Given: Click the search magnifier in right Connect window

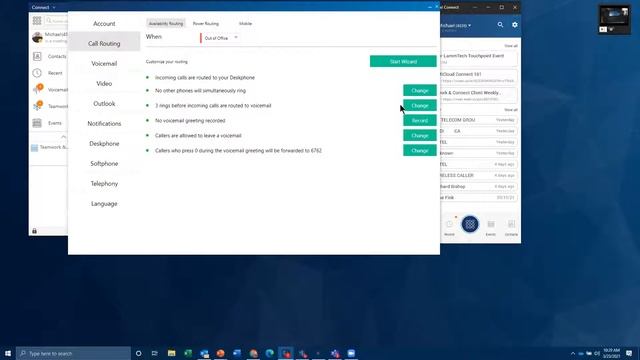Looking at the screenshot, I should point(500,25).
